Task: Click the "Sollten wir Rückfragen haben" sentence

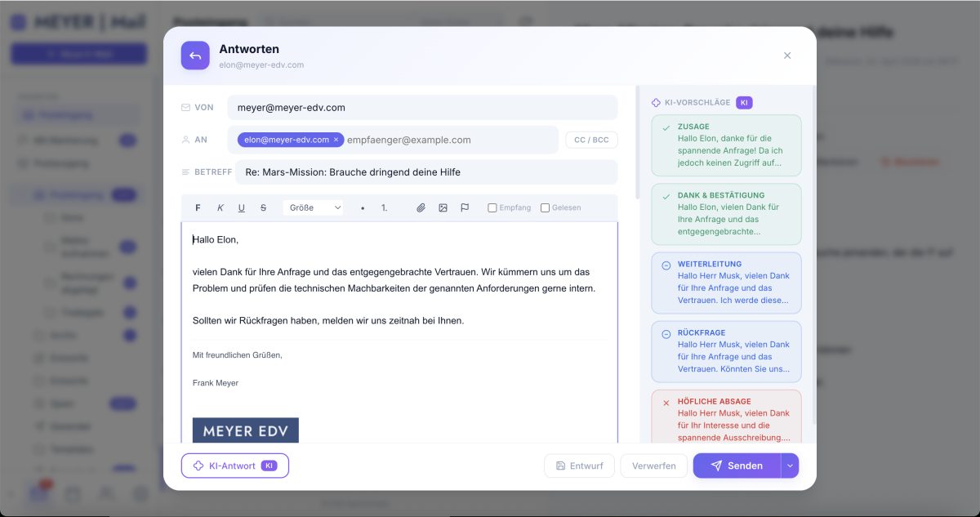Action: point(328,321)
